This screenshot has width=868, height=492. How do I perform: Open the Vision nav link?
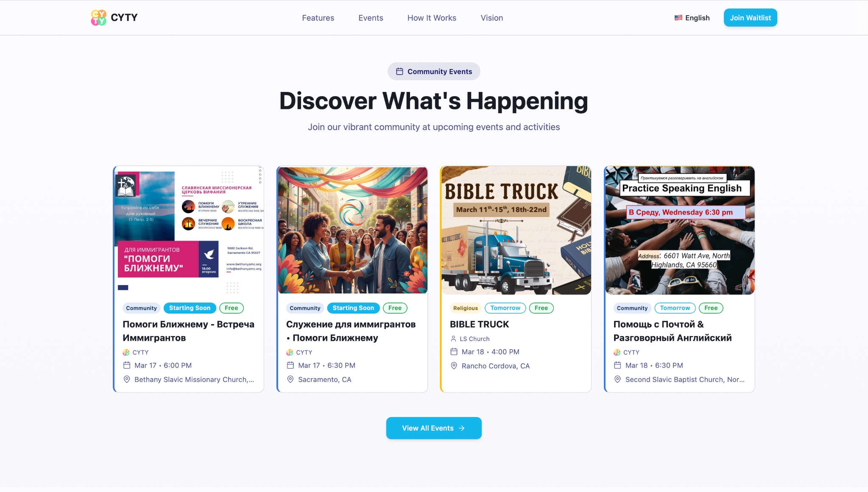tap(491, 18)
